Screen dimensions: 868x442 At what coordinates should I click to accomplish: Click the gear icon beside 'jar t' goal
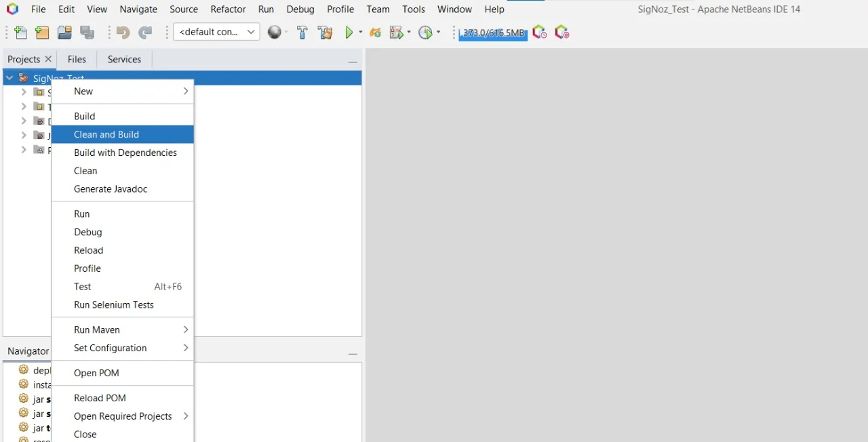tap(24, 428)
